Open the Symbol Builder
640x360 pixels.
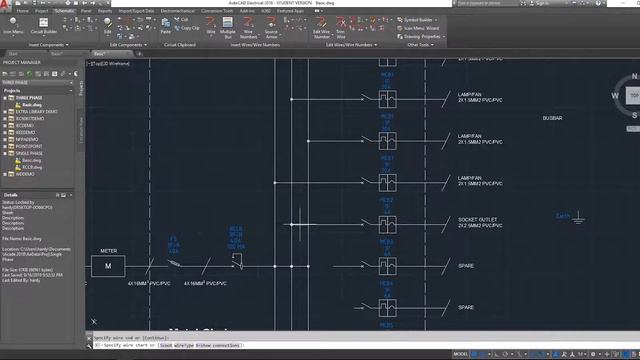click(417, 20)
